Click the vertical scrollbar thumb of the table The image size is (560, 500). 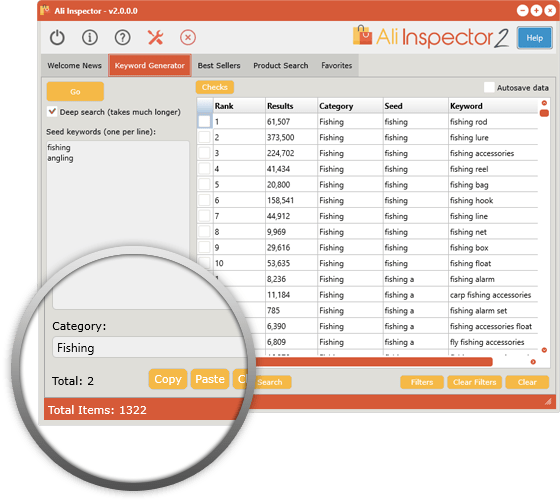(544, 113)
